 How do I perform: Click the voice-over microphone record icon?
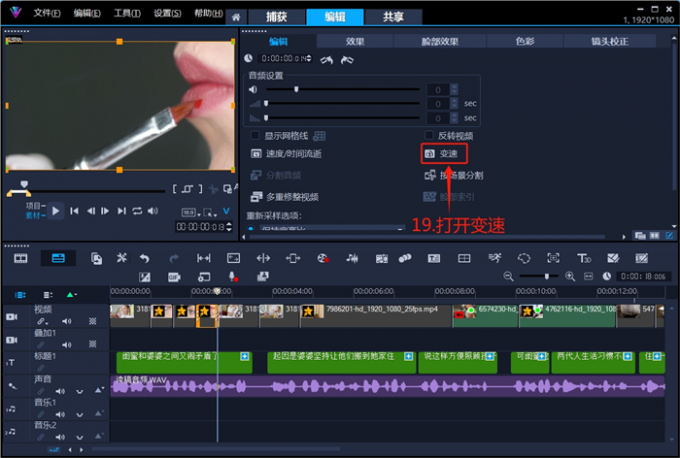point(233,277)
